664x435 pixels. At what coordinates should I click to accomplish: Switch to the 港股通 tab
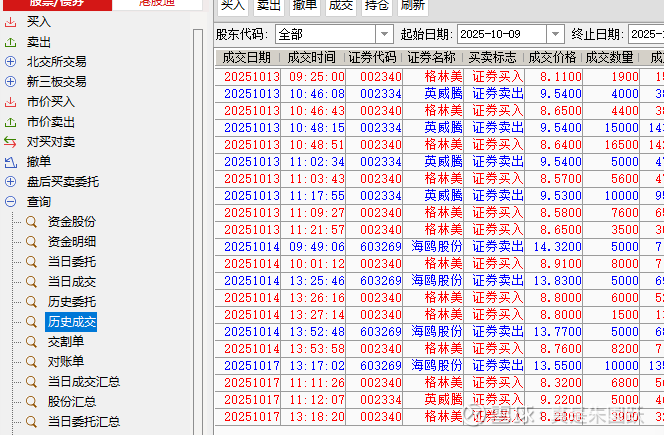(x=157, y=3)
